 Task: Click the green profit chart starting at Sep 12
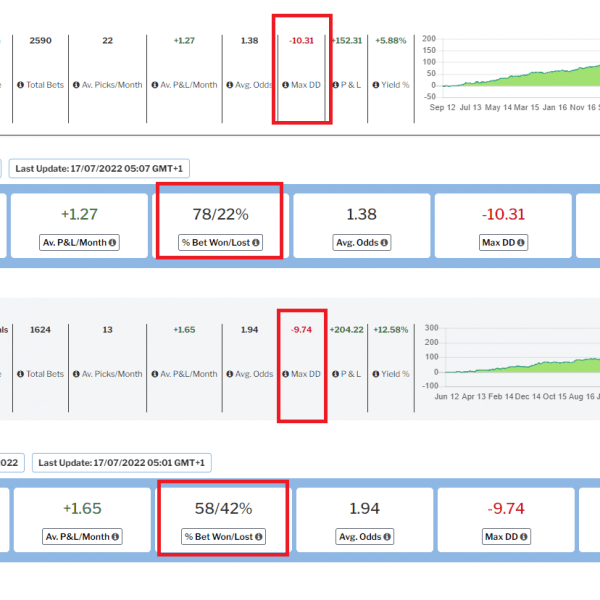(x=511, y=73)
